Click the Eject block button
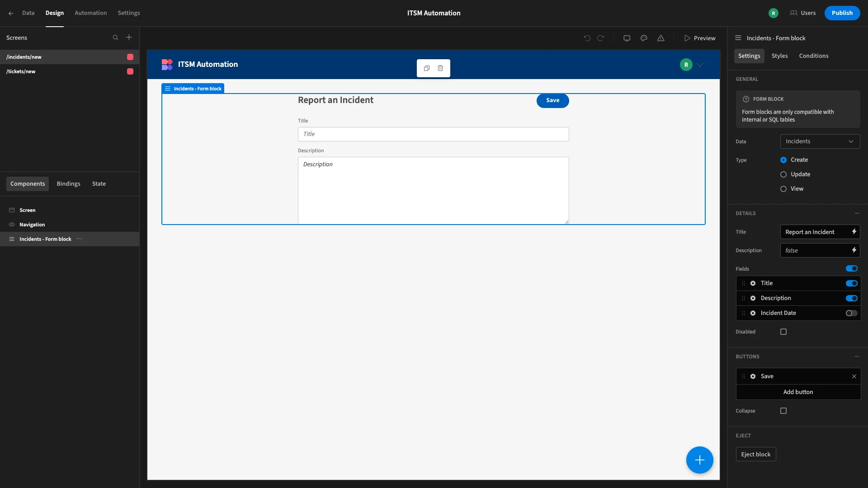This screenshot has width=868, height=488. tap(755, 454)
